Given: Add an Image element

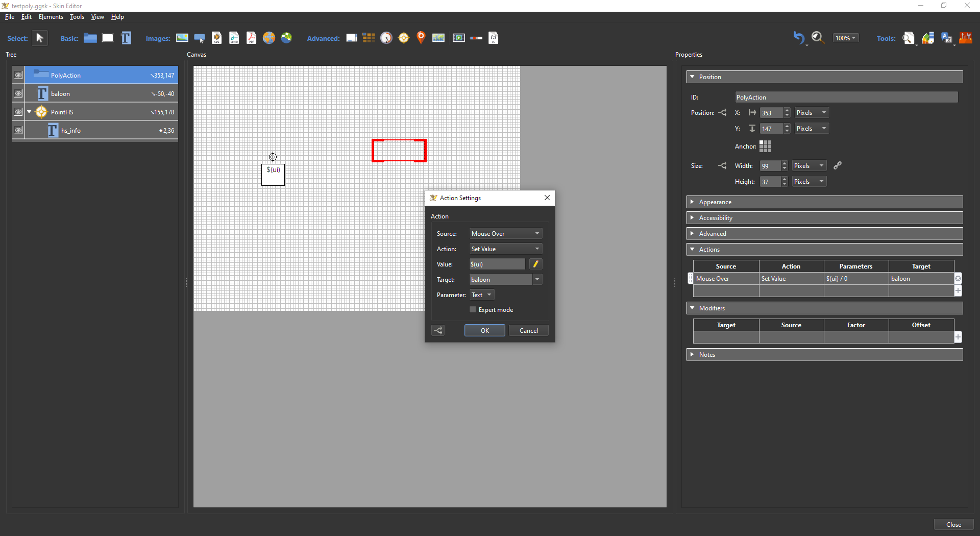Looking at the screenshot, I should pyautogui.click(x=182, y=38).
